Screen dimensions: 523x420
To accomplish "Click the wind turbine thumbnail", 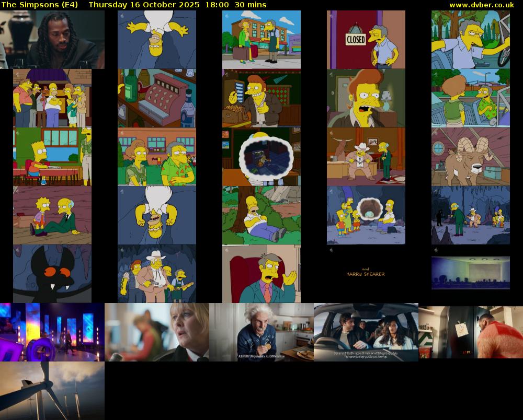I will (52, 391).
